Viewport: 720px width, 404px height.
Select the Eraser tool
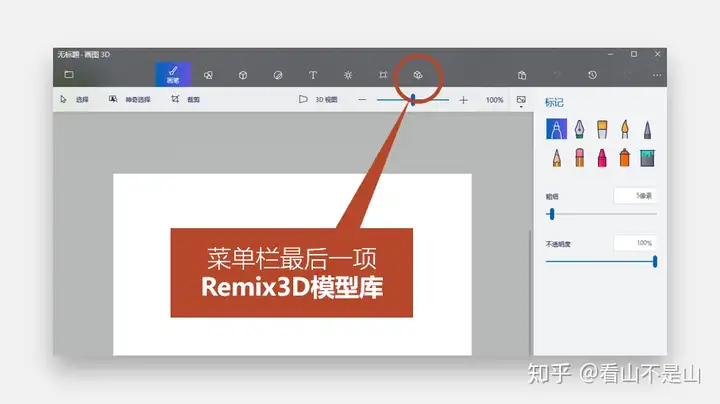pyautogui.click(x=579, y=157)
